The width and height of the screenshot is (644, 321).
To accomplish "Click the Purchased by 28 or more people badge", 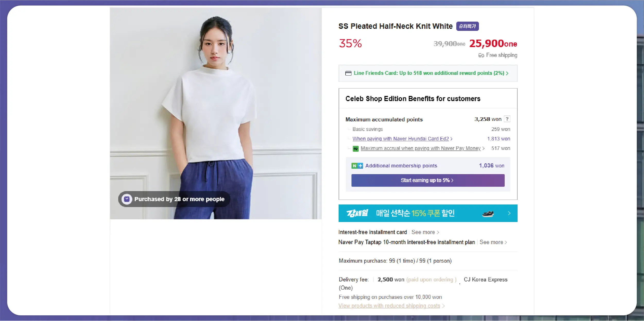I will [x=174, y=199].
